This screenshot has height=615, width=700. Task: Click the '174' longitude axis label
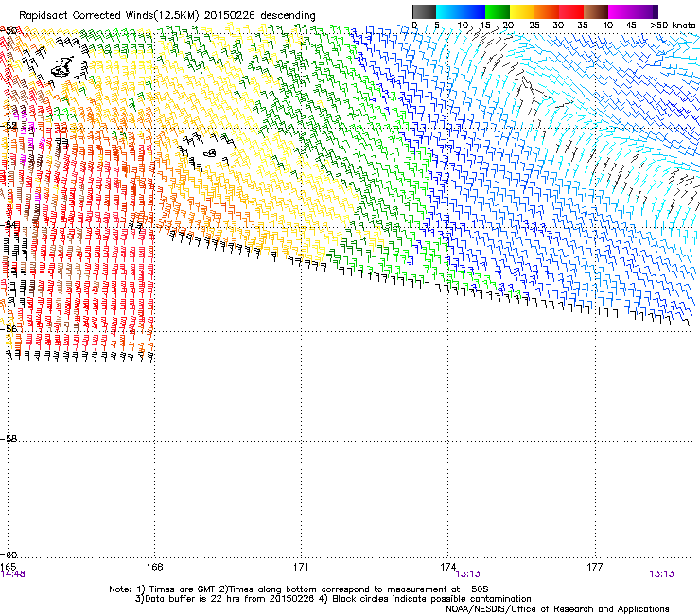pos(447,567)
